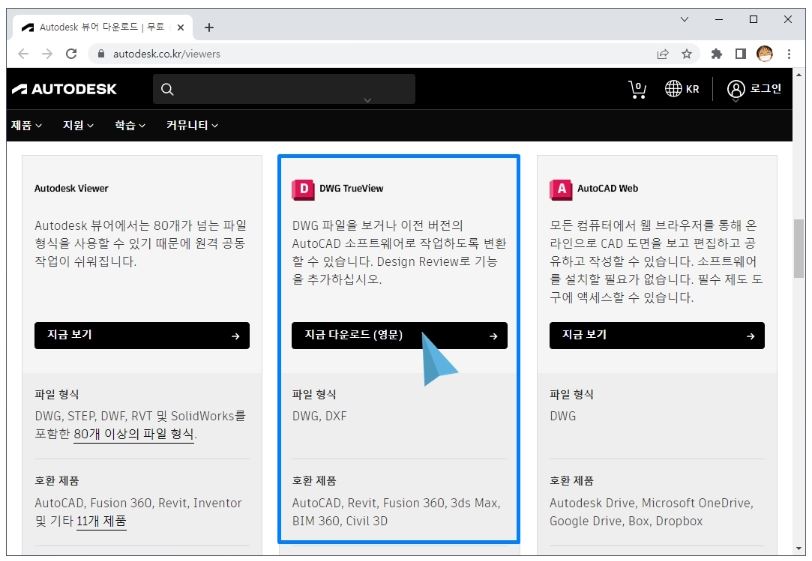Open the shopping cart icon
The height and width of the screenshot is (561, 812).
pyautogui.click(x=637, y=89)
